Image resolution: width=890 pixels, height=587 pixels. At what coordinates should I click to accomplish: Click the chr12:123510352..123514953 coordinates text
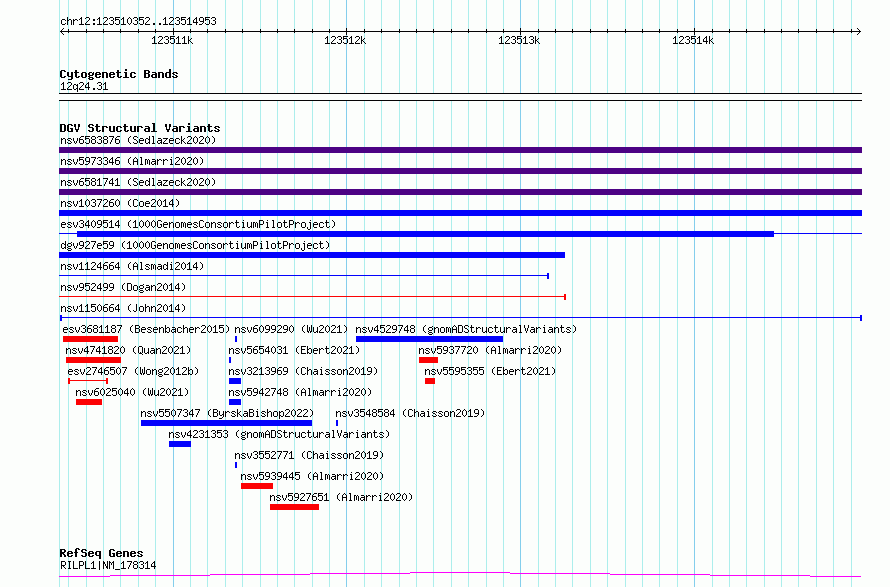(138, 22)
